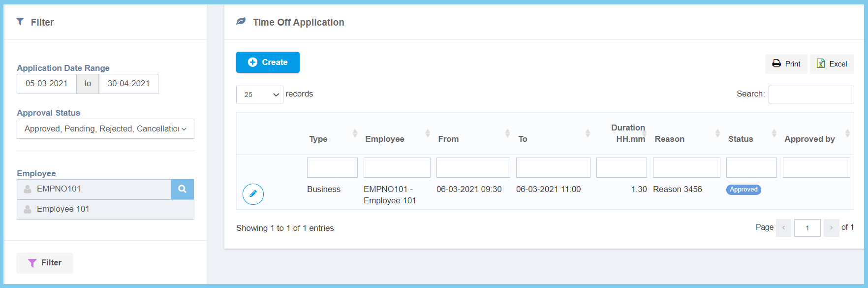Click the pencil edit icon for Business row
Screen dimensions: 868x288
coord(253,194)
